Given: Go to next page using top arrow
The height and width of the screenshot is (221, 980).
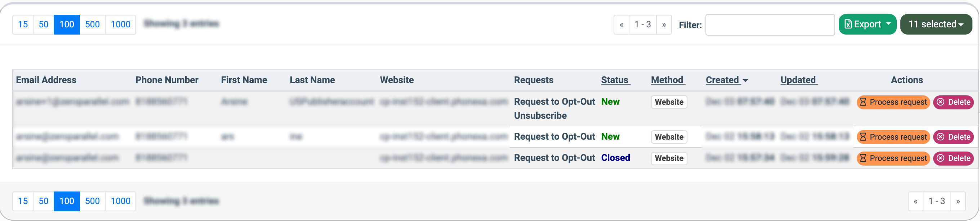Looking at the screenshot, I should [x=664, y=25].
